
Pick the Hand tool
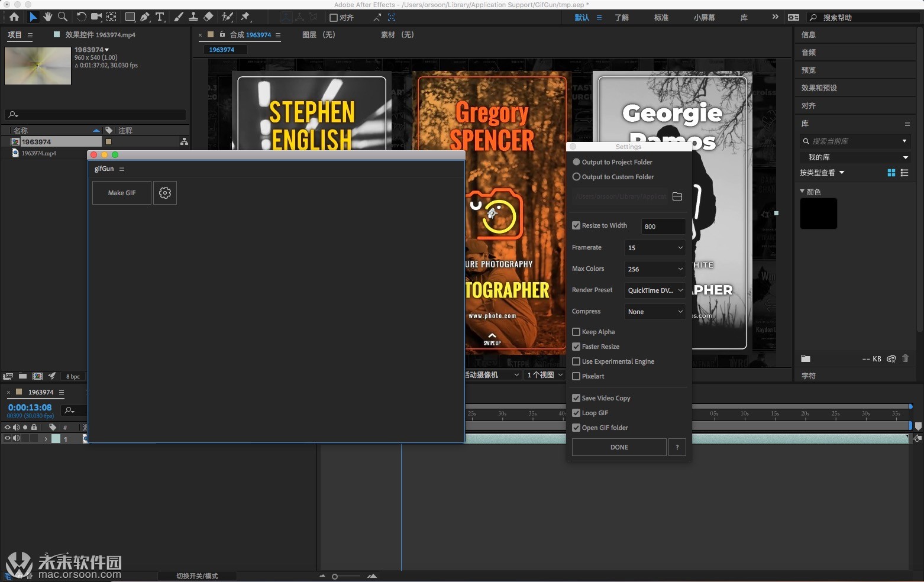(48, 17)
